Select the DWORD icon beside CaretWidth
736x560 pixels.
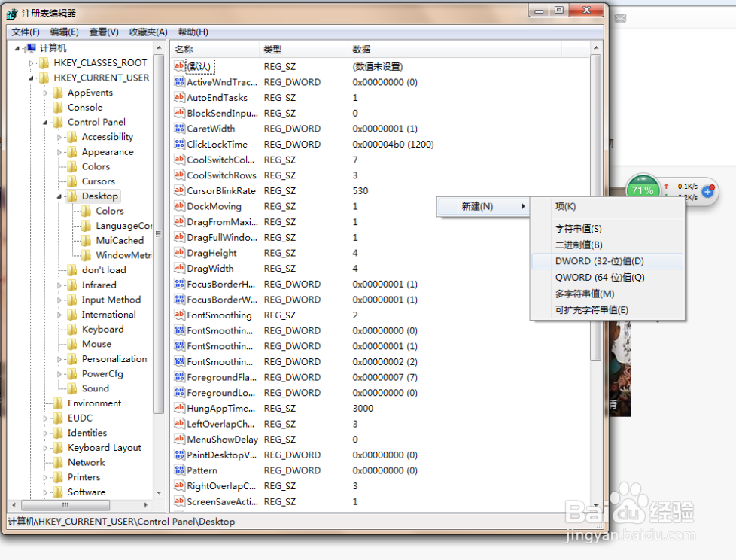tap(178, 129)
